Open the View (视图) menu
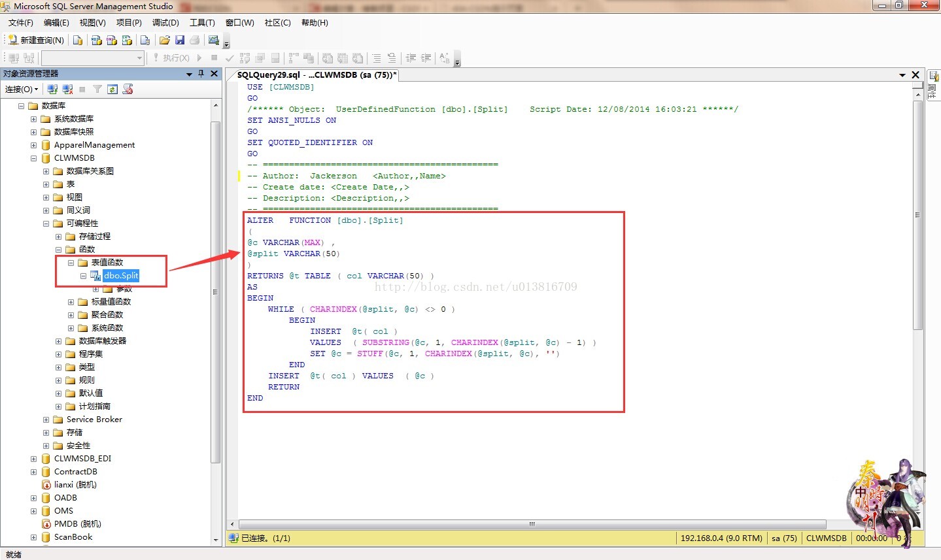This screenshot has height=560, width=941. pyautogui.click(x=92, y=23)
